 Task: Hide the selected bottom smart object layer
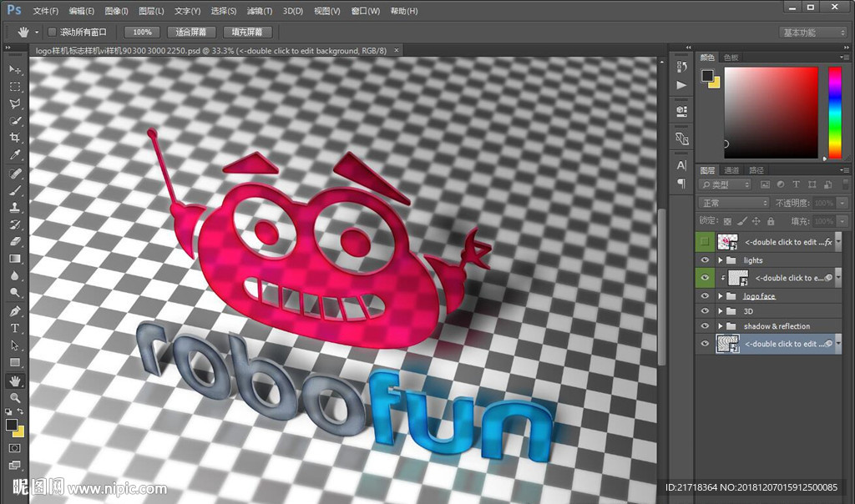point(705,344)
